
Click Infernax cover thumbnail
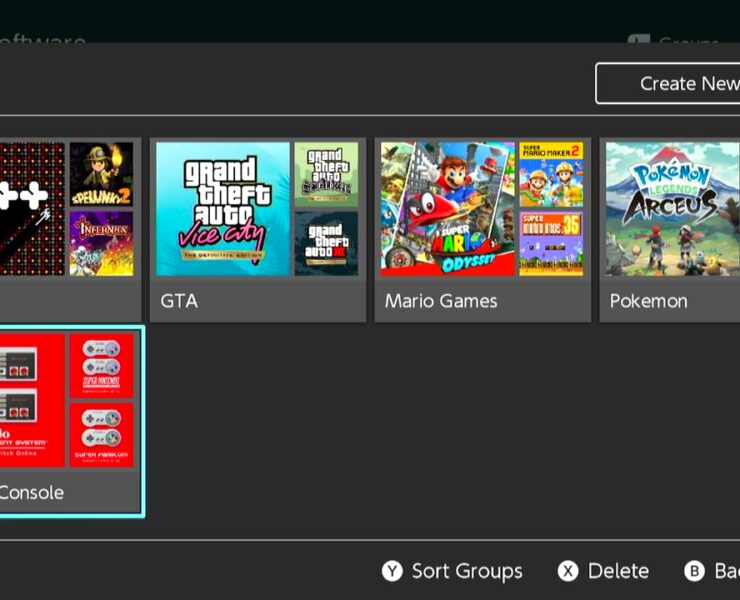tap(101, 244)
